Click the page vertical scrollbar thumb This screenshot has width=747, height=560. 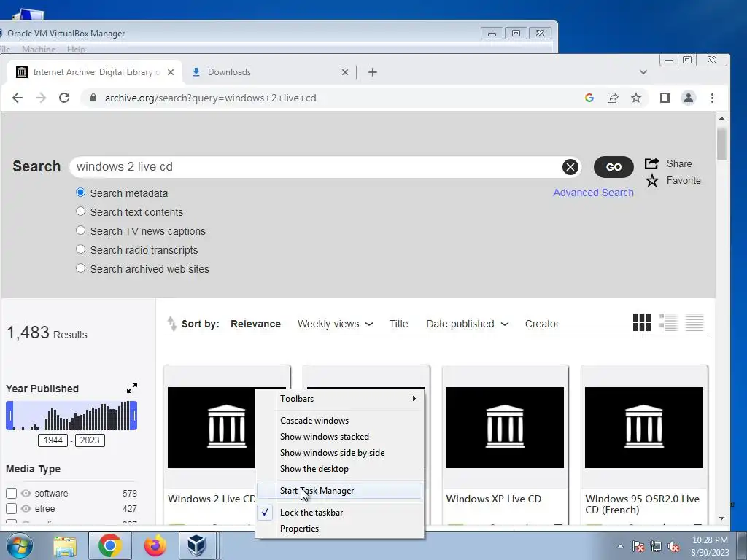pyautogui.click(x=721, y=144)
